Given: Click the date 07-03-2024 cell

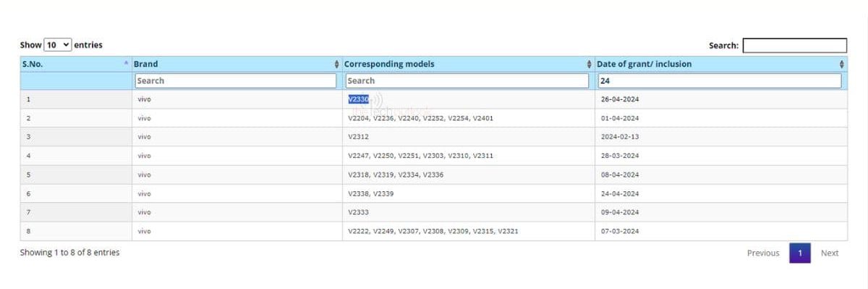Looking at the screenshot, I should pyautogui.click(x=721, y=231).
